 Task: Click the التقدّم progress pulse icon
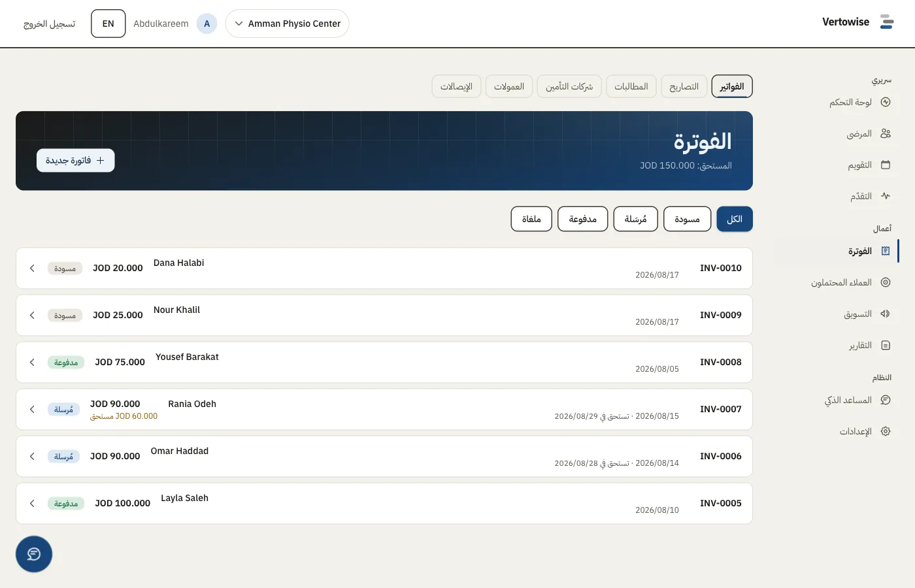(x=886, y=196)
